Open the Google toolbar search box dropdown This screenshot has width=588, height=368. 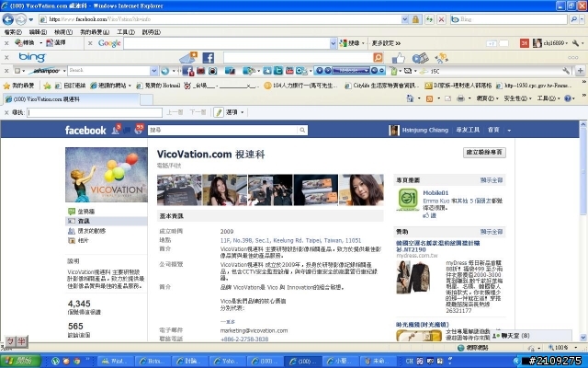pyautogui.click(x=333, y=43)
